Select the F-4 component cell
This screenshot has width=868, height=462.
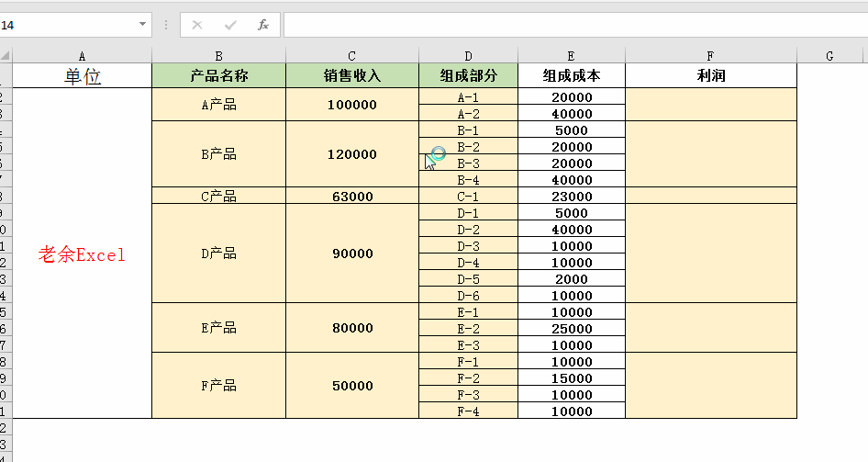(468, 411)
